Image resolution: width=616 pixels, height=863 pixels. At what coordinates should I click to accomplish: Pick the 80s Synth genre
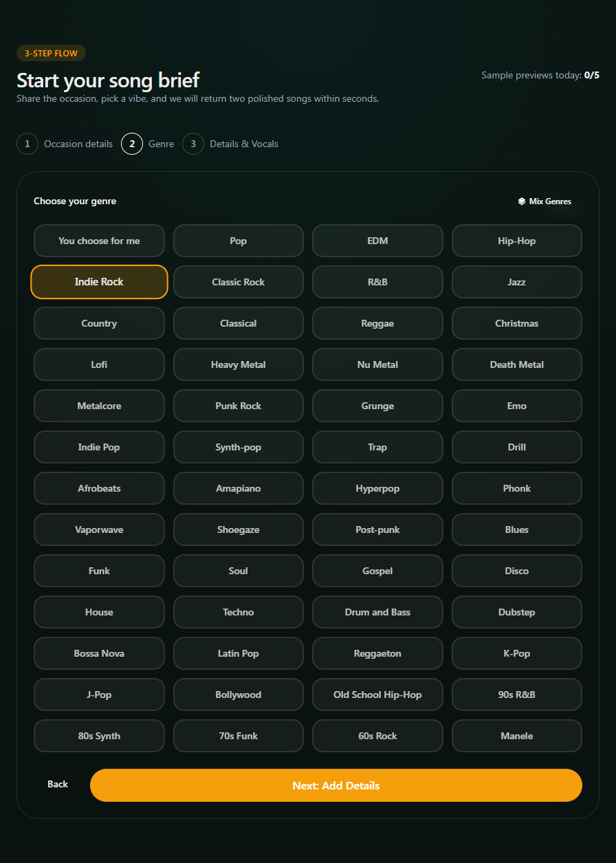99,736
